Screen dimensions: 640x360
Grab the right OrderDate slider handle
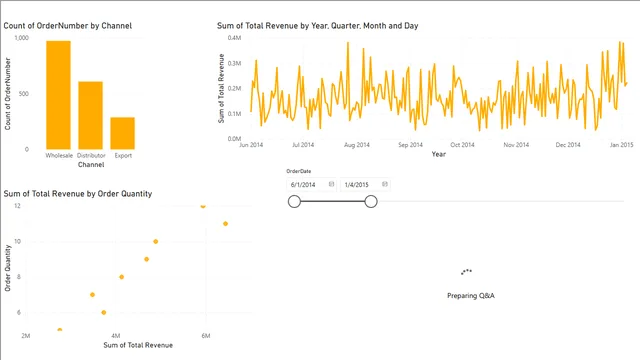coord(371,201)
